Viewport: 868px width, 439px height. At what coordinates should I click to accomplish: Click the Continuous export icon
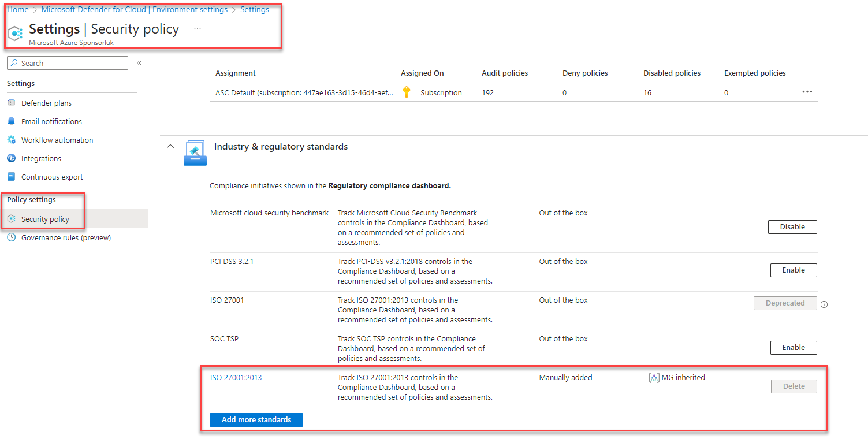pyautogui.click(x=11, y=177)
